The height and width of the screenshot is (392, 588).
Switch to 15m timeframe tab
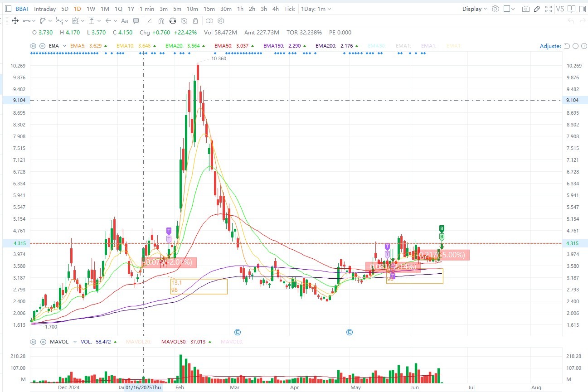point(209,9)
